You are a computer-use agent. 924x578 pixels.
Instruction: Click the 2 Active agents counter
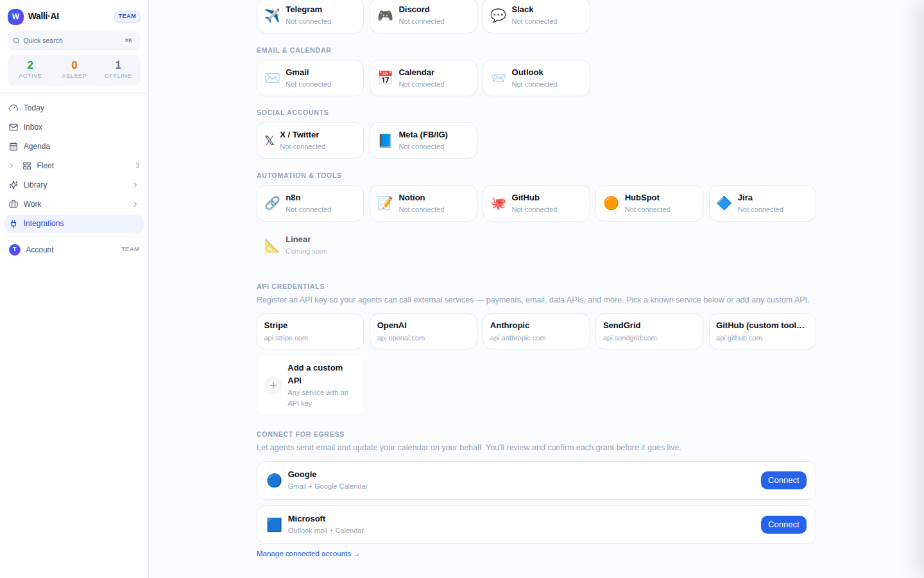30,70
